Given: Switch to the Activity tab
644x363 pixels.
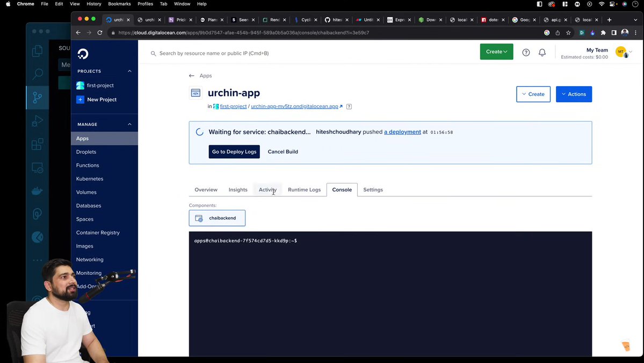Looking at the screenshot, I should (x=267, y=190).
